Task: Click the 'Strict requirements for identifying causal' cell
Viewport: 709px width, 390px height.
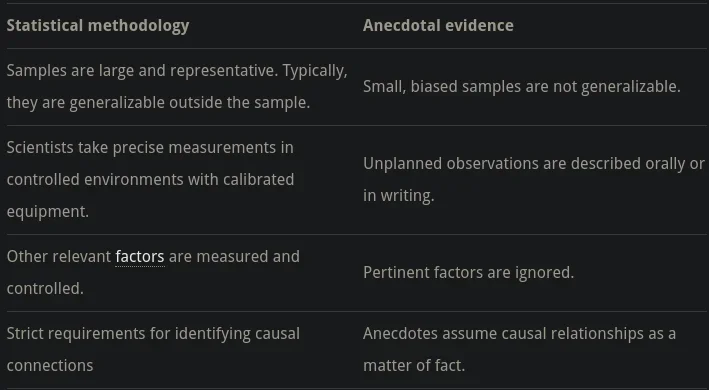Action: pos(153,349)
